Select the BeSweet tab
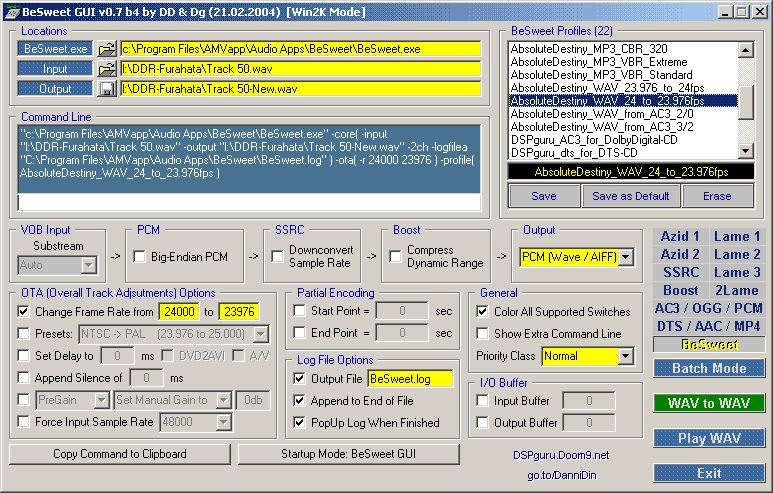The height and width of the screenshot is (493, 773). tap(709, 344)
